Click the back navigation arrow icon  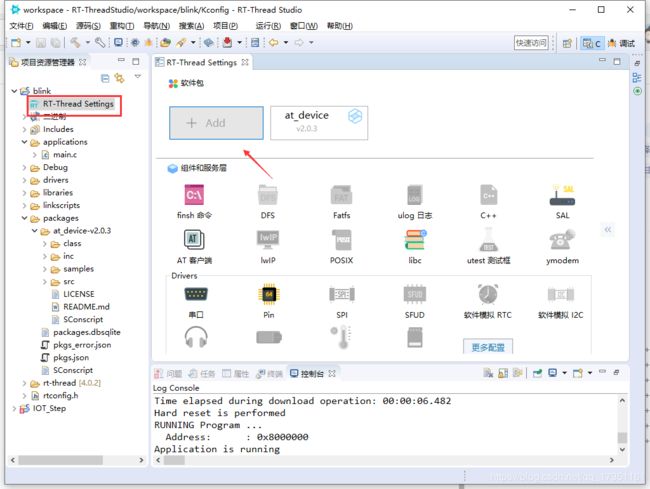tap(274, 42)
